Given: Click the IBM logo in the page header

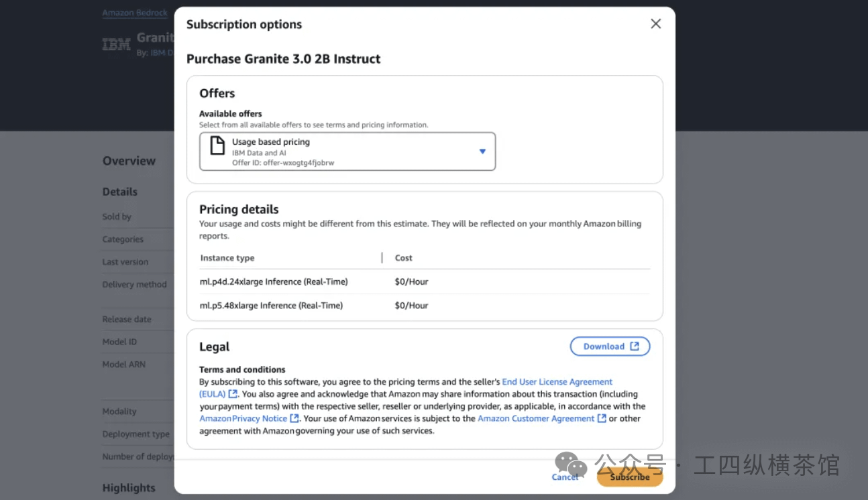Looking at the screenshot, I should pyautogui.click(x=116, y=45).
